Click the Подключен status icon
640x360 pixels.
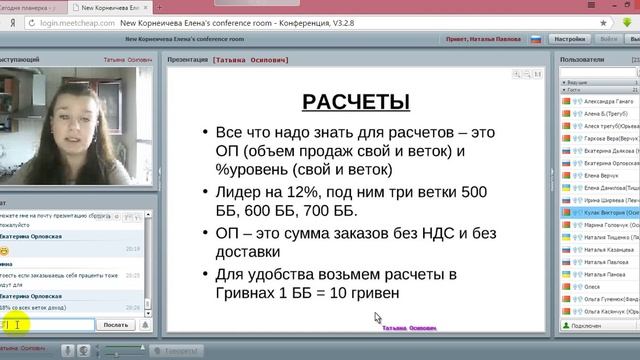pos(566,325)
